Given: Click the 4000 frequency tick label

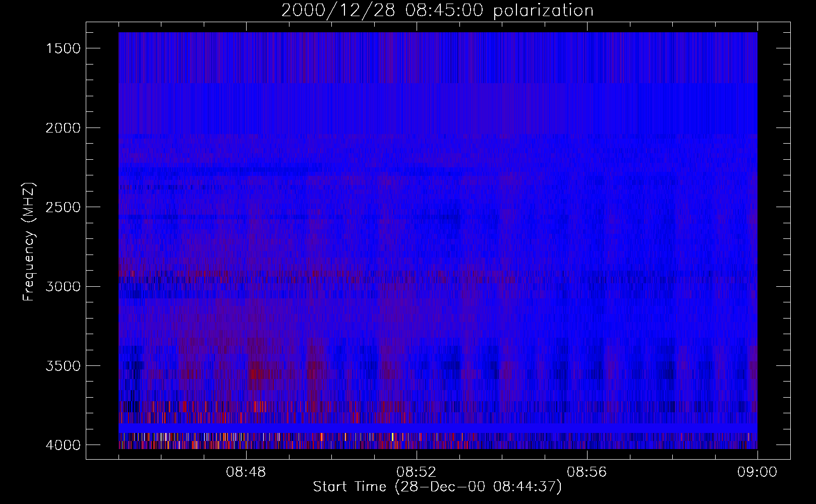Looking at the screenshot, I should (x=63, y=445).
